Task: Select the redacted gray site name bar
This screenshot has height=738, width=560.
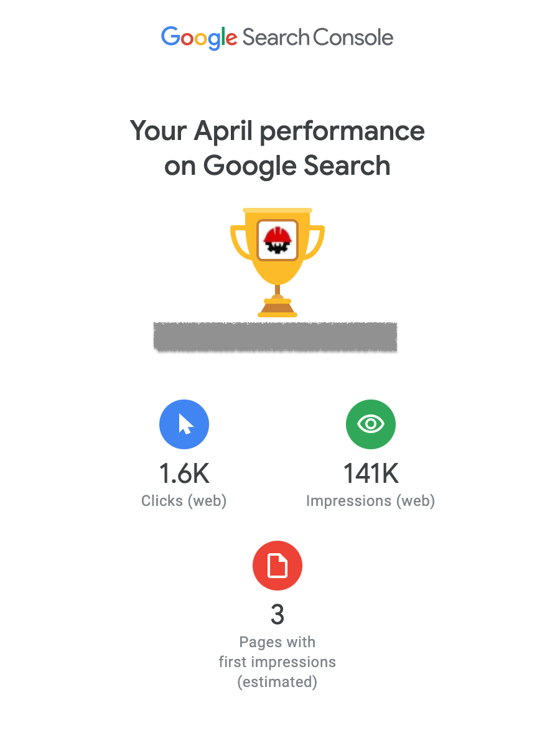Action: 275,337
